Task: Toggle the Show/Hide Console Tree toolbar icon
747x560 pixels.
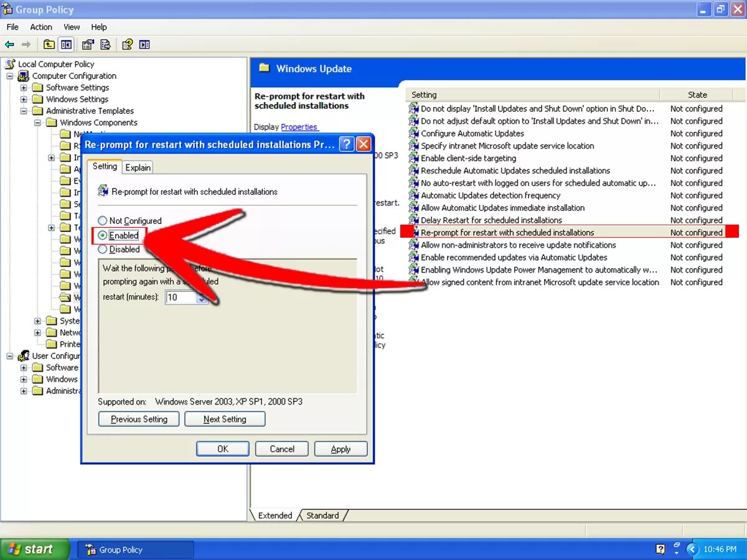Action: [66, 45]
